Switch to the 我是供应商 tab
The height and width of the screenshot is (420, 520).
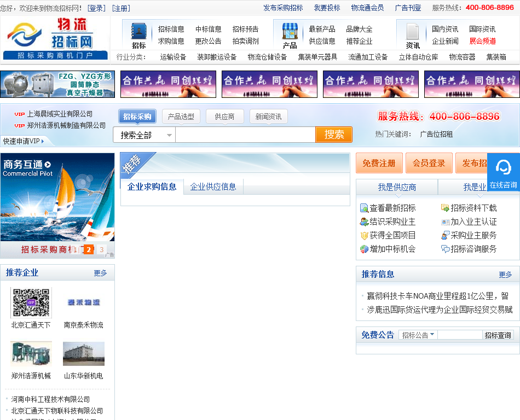[397, 188]
